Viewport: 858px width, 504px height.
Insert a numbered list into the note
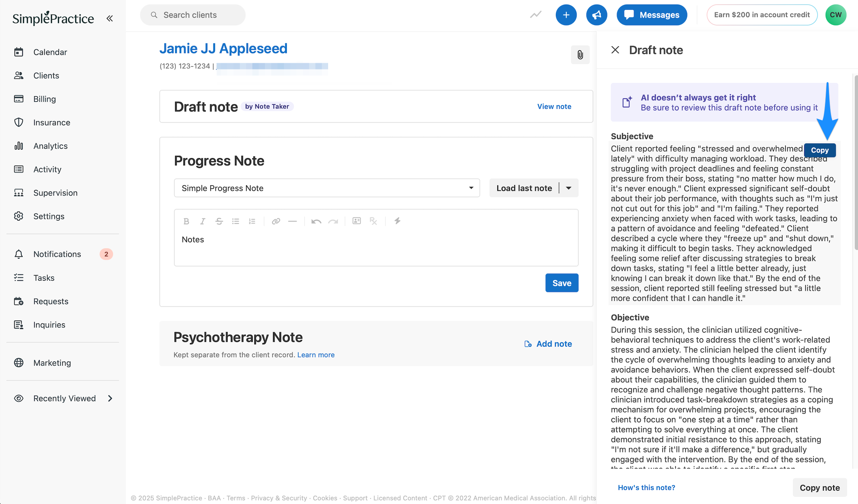[252, 221]
